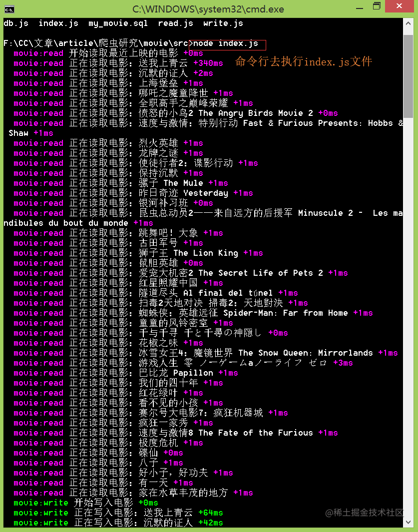Click the text The Secret Life of Pets 2
The image size is (418, 532).
tap(261, 273)
